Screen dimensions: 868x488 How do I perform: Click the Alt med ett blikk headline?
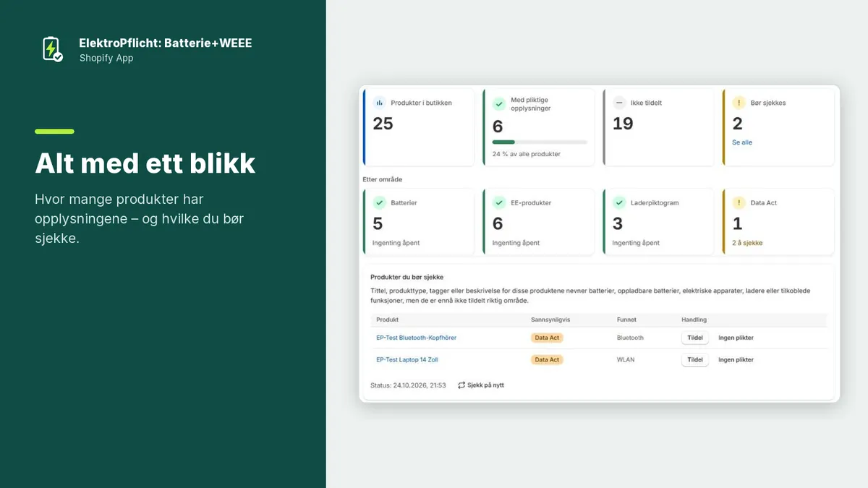click(x=145, y=163)
